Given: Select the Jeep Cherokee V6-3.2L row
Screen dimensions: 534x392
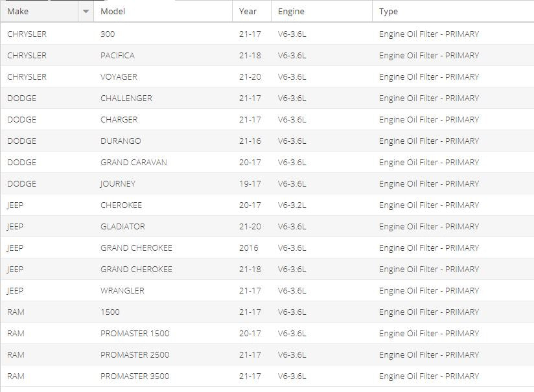Looking at the screenshot, I should (x=267, y=205).
